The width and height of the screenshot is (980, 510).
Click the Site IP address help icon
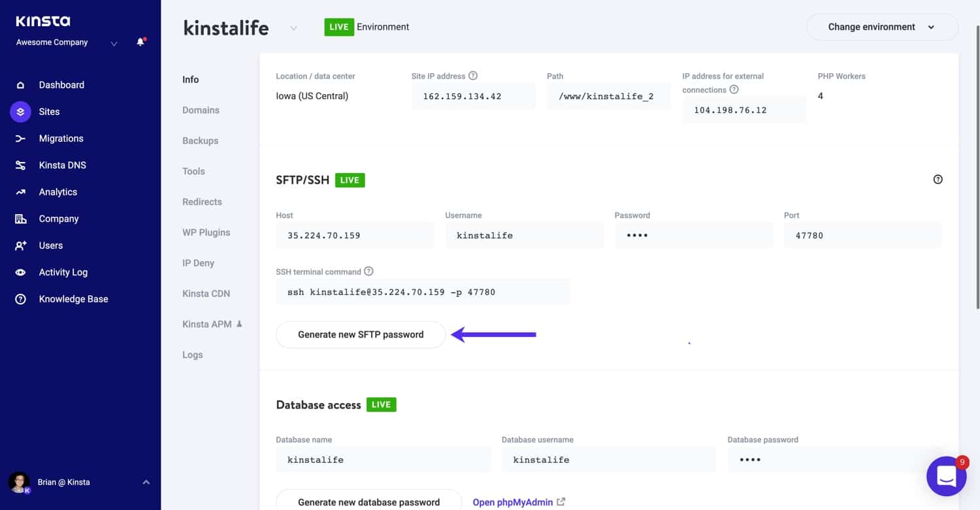click(473, 76)
